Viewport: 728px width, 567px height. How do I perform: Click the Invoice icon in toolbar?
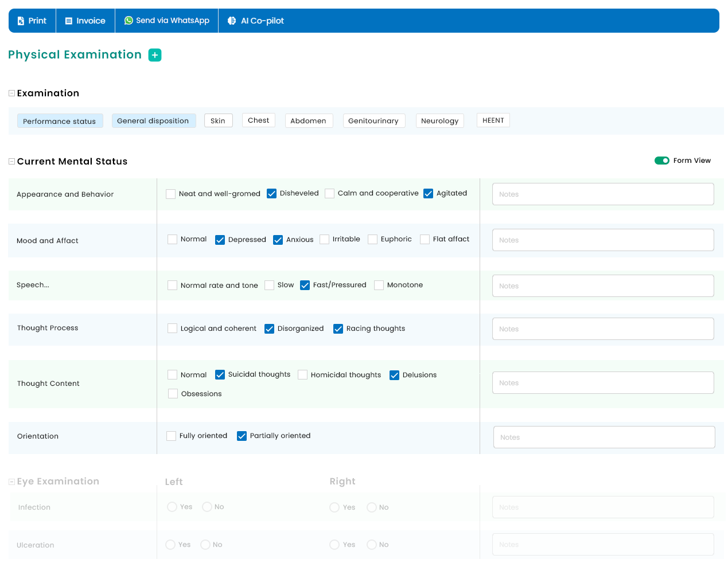(69, 21)
